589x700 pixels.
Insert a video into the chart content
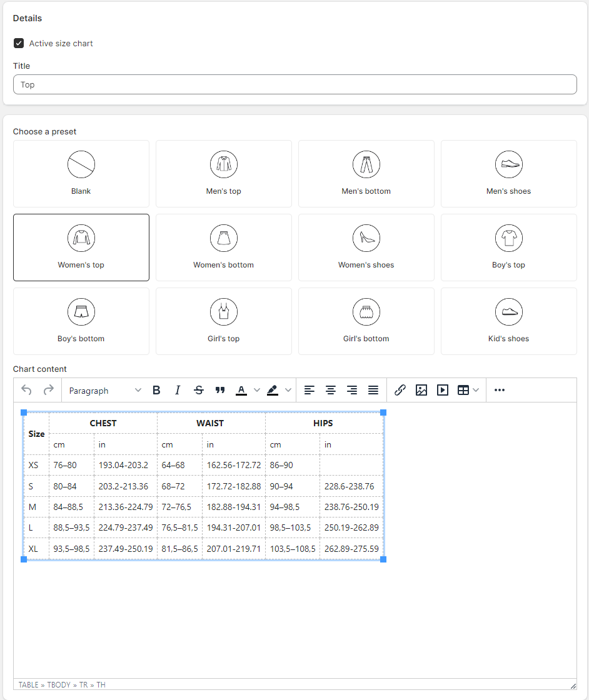[443, 390]
